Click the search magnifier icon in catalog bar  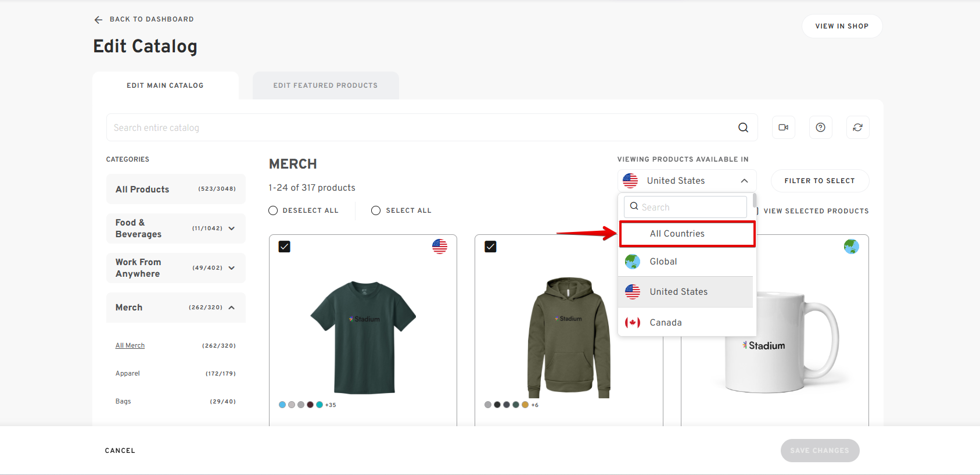pyautogui.click(x=743, y=128)
